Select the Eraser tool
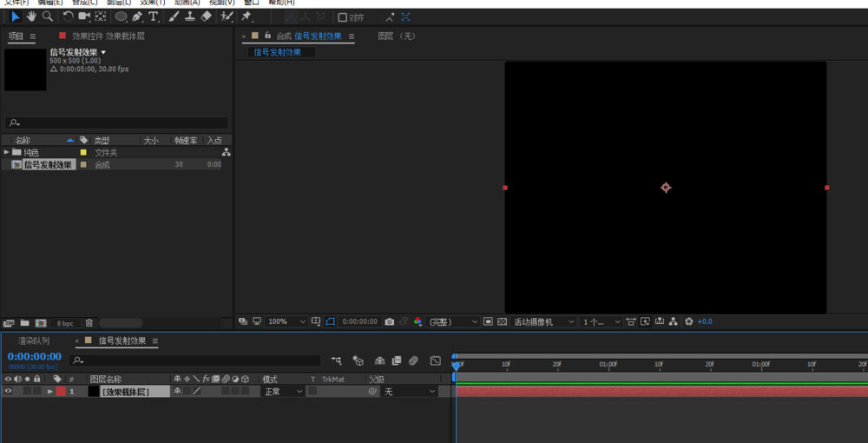 point(206,17)
